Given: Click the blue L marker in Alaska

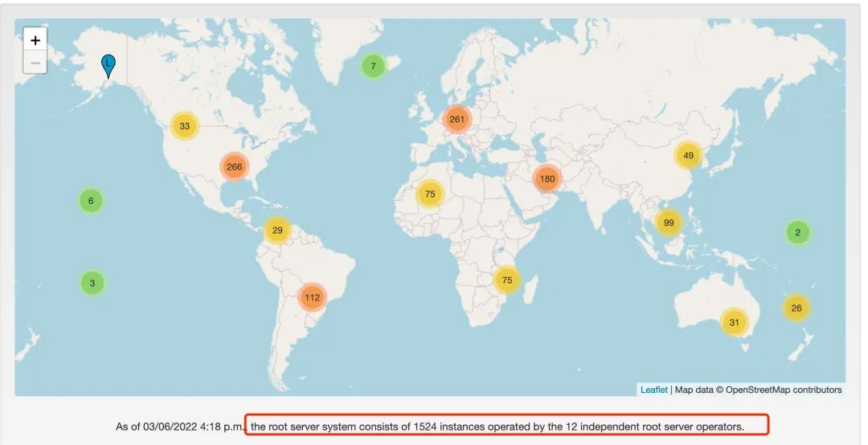Looking at the screenshot, I should [x=108, y=64].
